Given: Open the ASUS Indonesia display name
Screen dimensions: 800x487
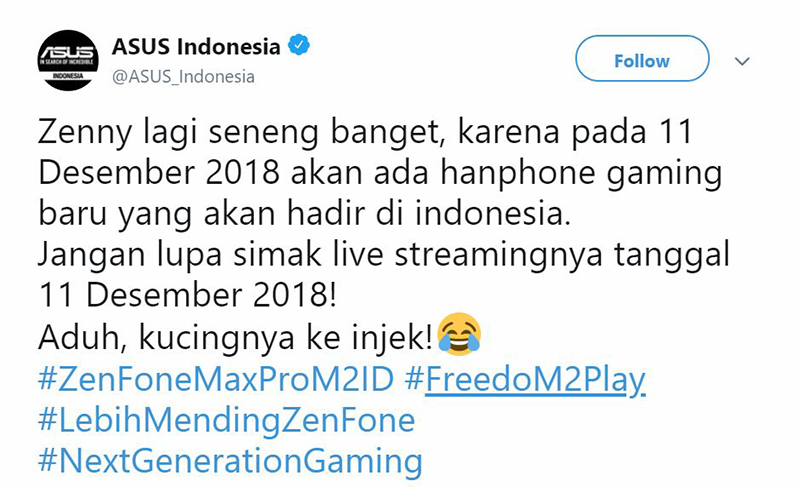Looking at the screenshot, I should 196,47.
